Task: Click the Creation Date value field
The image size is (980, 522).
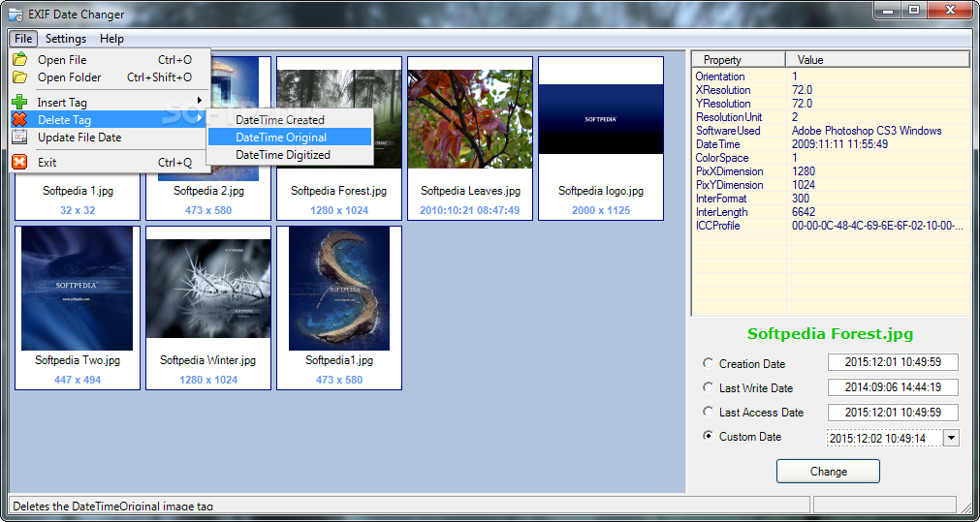Action: coord(893,362)
